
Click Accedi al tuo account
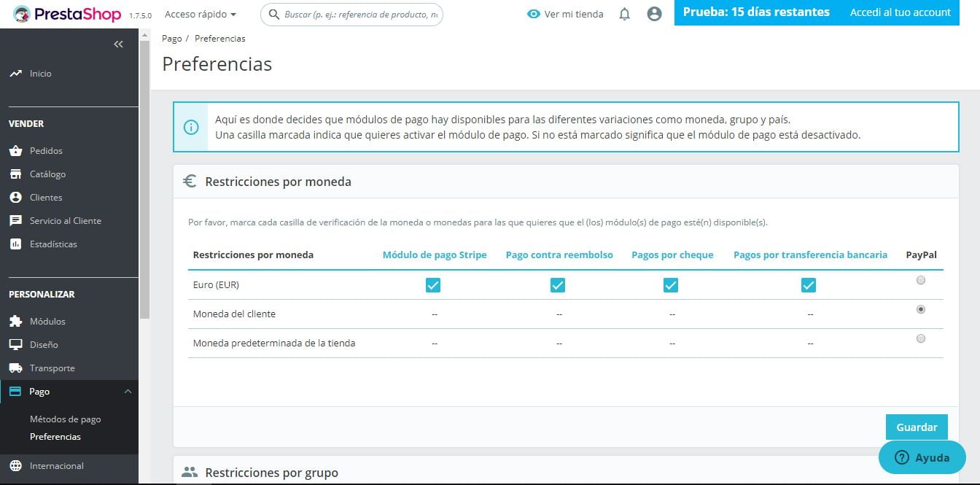pyautogui.click(x=900, y=12)
